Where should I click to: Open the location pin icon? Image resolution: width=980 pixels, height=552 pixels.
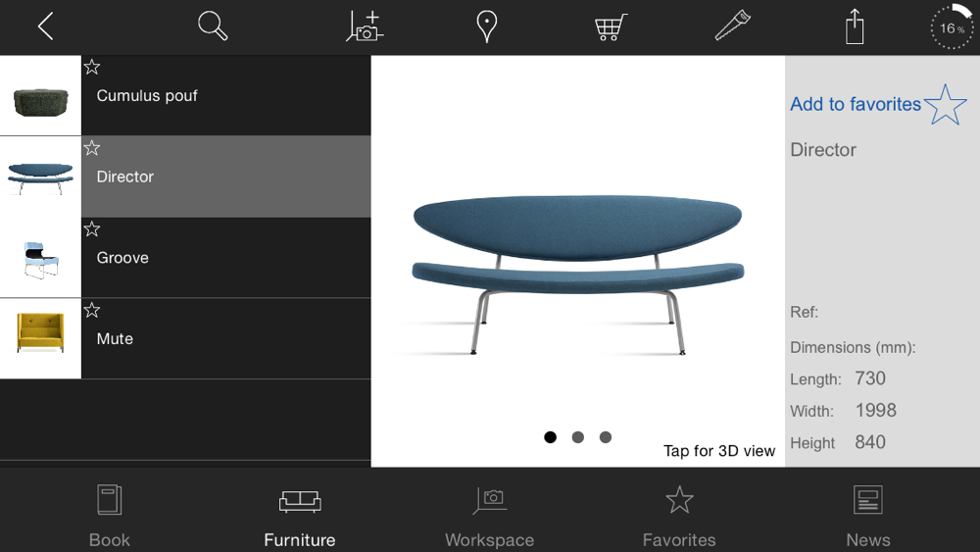tap(487, 26)
